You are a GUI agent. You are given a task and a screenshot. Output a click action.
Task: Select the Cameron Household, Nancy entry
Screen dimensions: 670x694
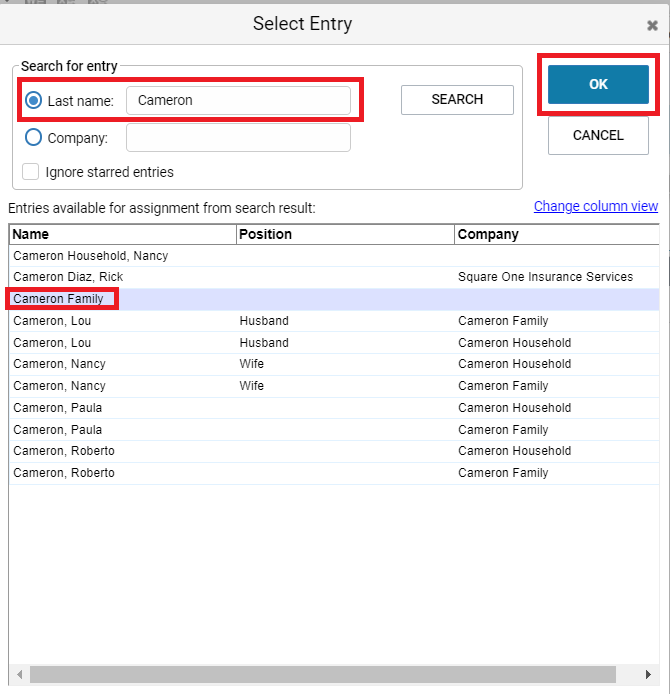[x=334, y=256]
